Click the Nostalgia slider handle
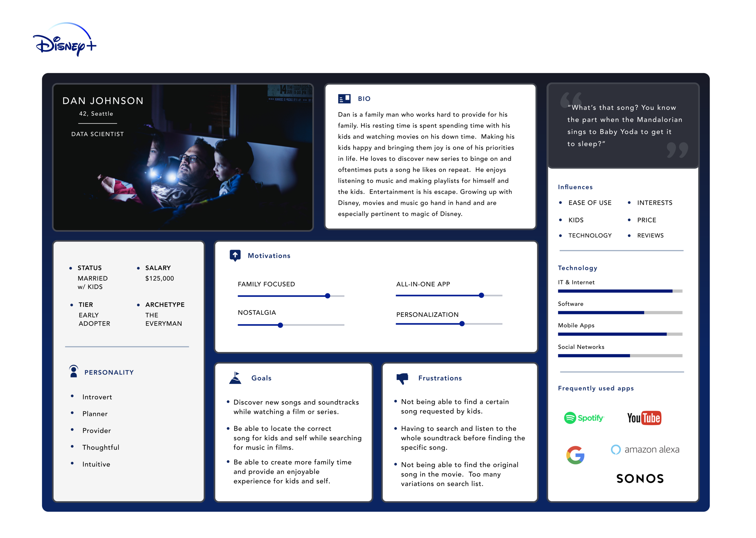This screenshot has height=538, width=756. [x=280, y=325]
